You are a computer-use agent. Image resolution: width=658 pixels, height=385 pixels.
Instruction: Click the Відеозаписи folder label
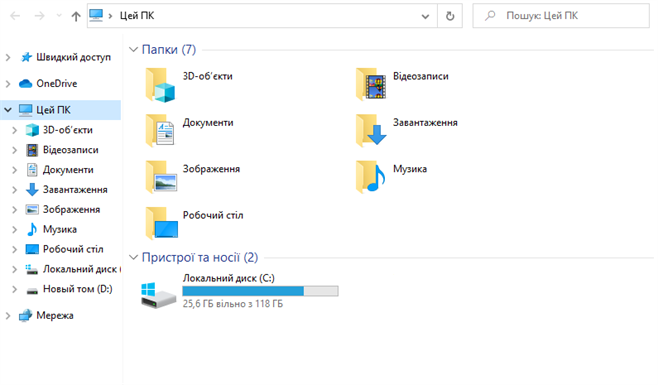tap(420, 76)
